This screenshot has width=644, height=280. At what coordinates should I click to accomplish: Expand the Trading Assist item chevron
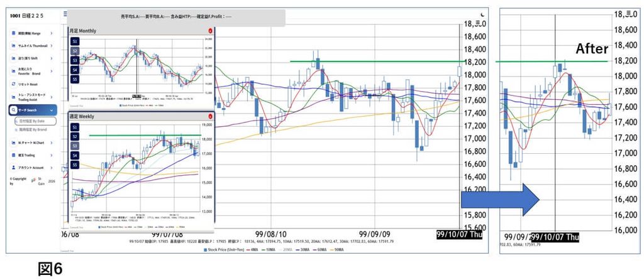coord(52,97)
